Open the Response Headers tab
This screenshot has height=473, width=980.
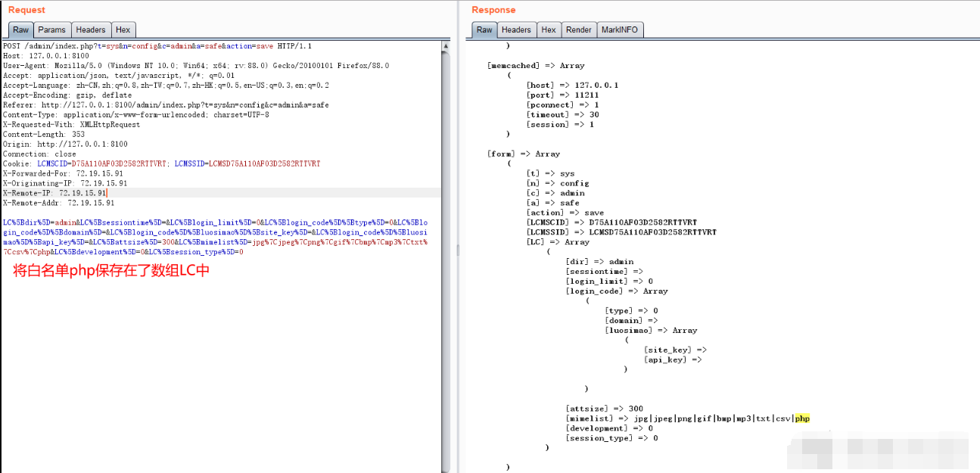click(x=516, y=30)
